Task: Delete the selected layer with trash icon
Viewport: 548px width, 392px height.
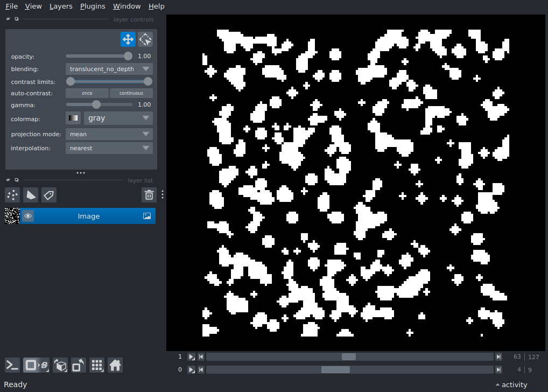Action: click(x=149, y=195)
